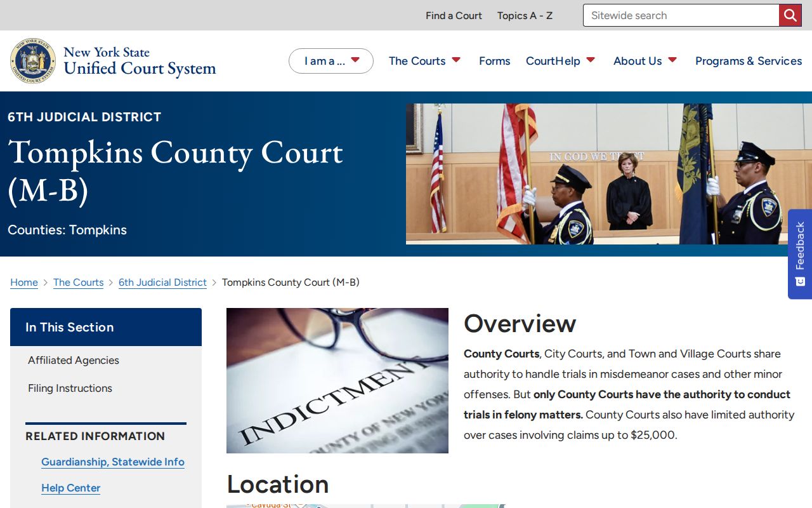
Task: Click the Location heading
Action: pos(278,484)
